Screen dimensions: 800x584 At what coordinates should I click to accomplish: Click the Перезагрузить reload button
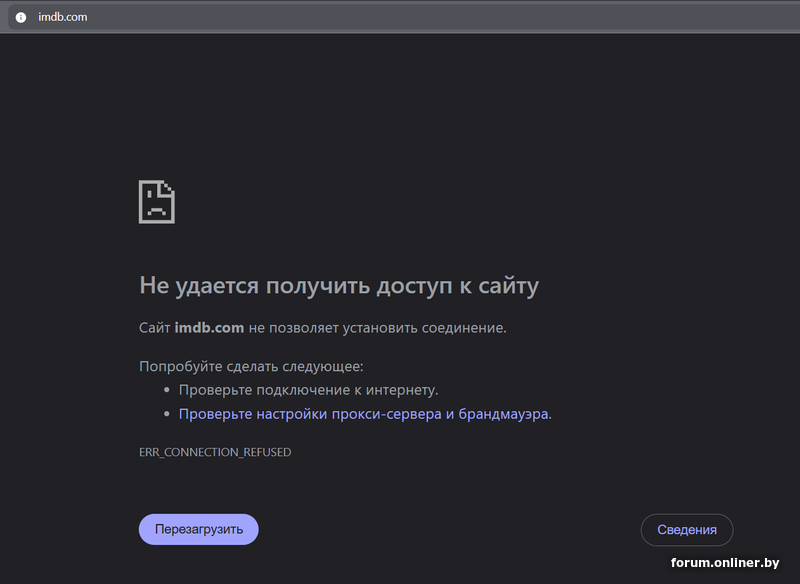point(198,529)
